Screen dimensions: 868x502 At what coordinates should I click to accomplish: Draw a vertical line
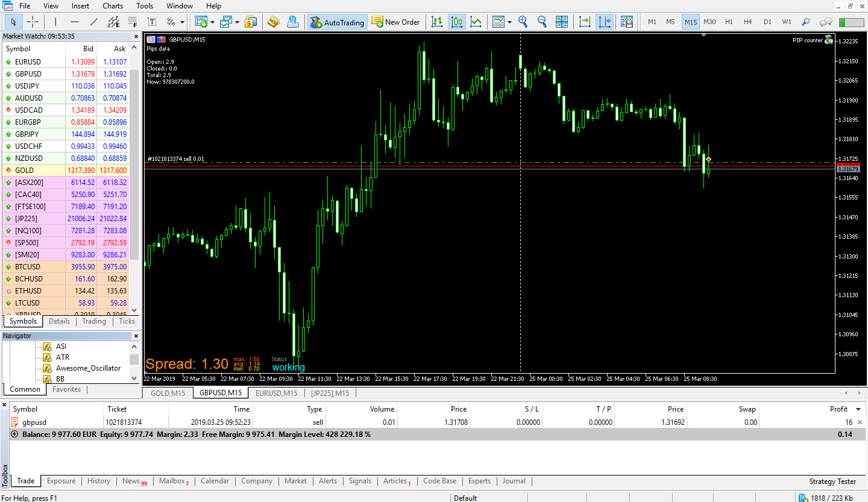click(x=55, y=22)
